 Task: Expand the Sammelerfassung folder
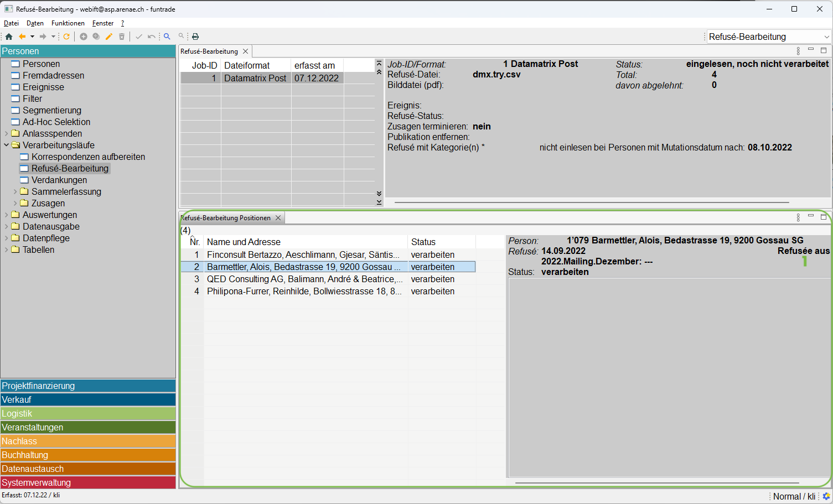point(15,191)
